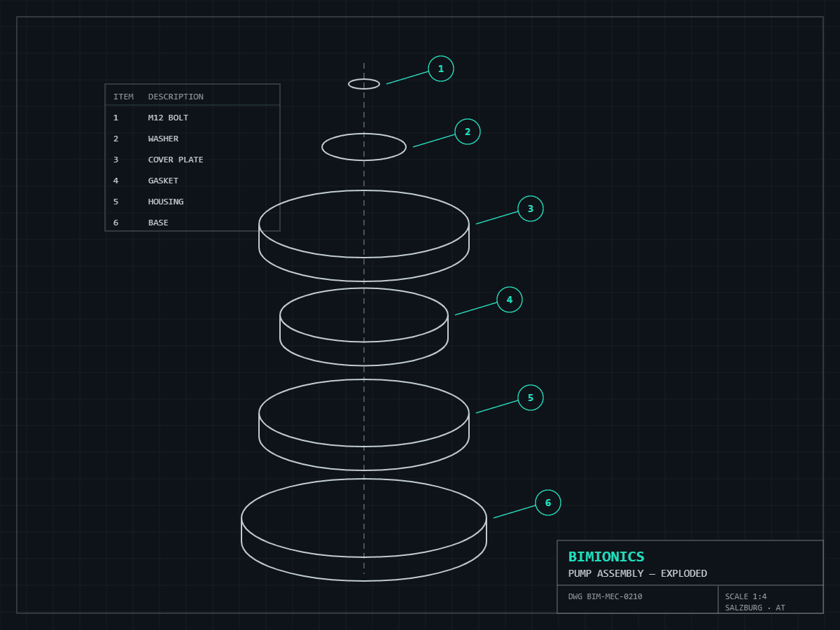Screen dimensions: 840x630
Task: Click the M12 BOLT table entry
Action: point(168,118)
